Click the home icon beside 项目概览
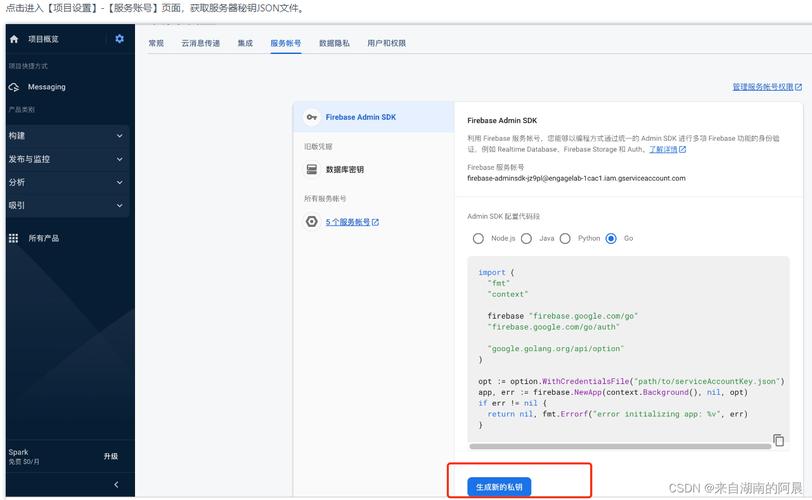This screenshot has height=500, width=812. (x=14, y=39)
